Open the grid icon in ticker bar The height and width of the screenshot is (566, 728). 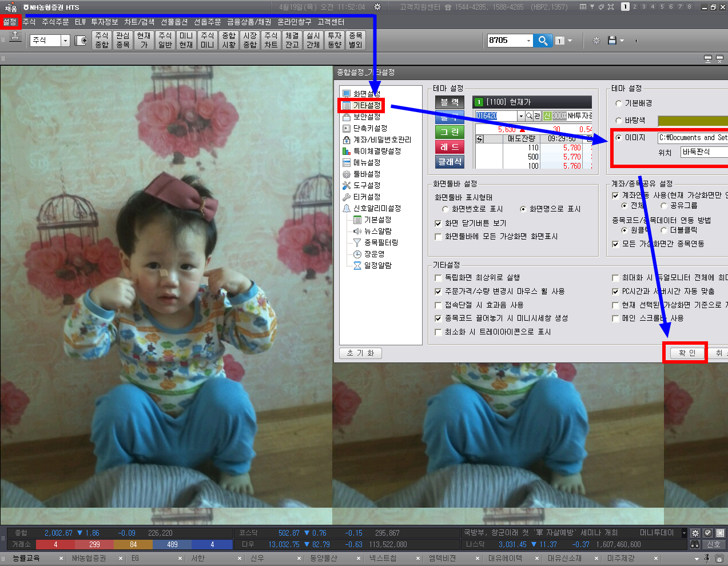coord(720,533)
